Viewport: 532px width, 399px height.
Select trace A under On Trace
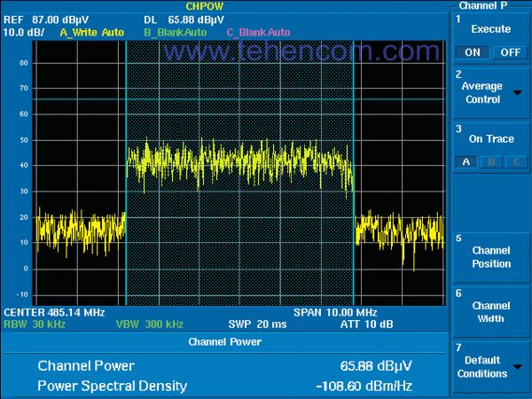pyautogui.click(x=466, y=162)
